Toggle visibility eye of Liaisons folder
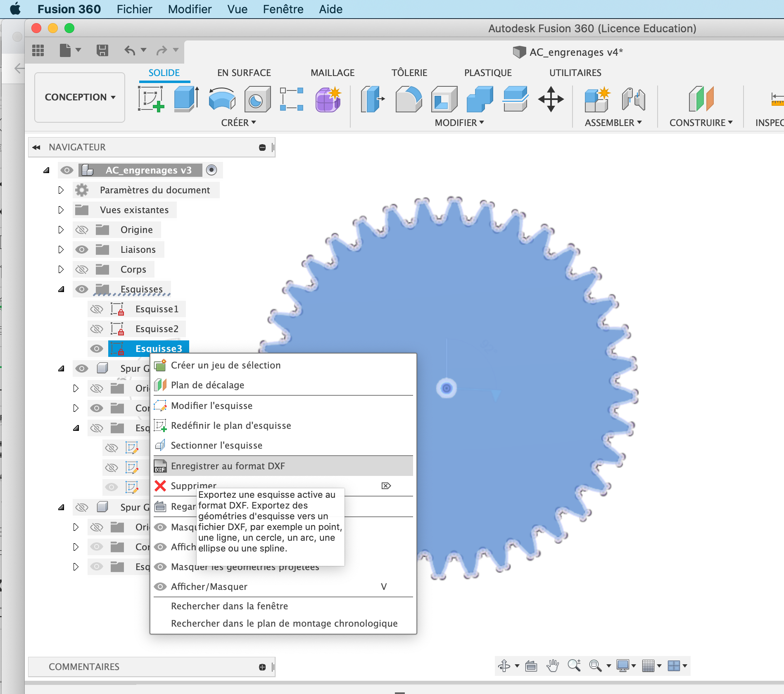Image resolution: width=784 pixels, height=694 pixels. (x=82, y=250)
